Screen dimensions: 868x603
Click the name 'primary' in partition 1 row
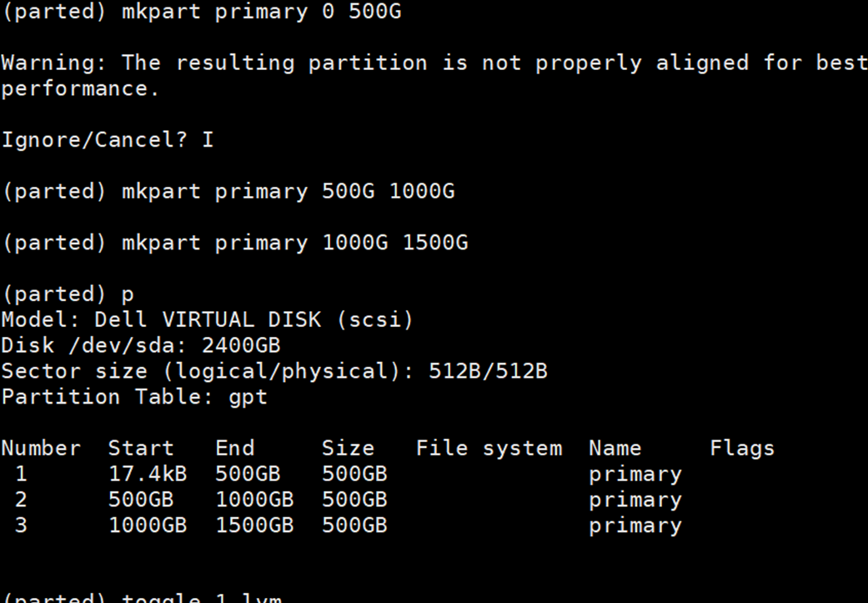pyautogui.click(x=635, y=475)
